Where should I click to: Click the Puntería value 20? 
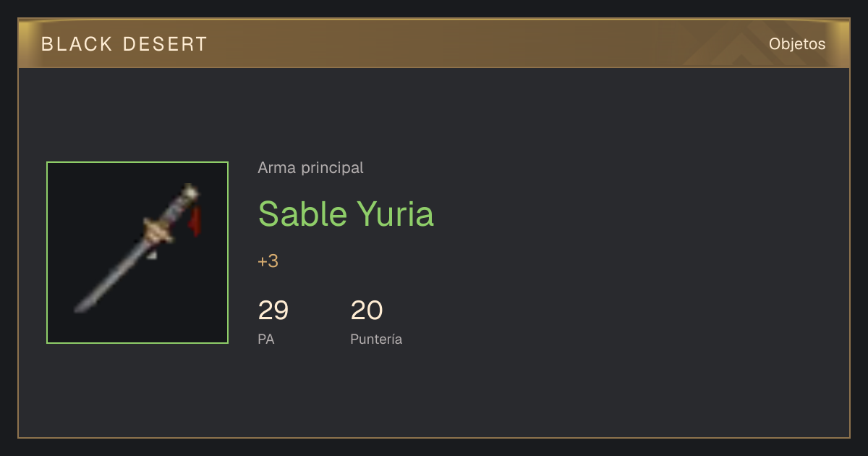pos(367,311)
